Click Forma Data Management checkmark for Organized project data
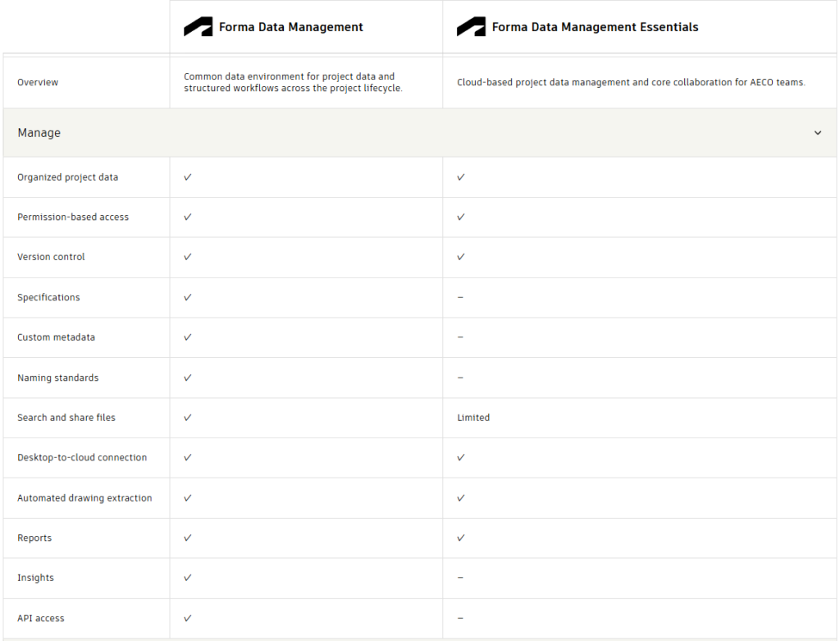Screen dimensions: 840x641 (x=188, y=176)
